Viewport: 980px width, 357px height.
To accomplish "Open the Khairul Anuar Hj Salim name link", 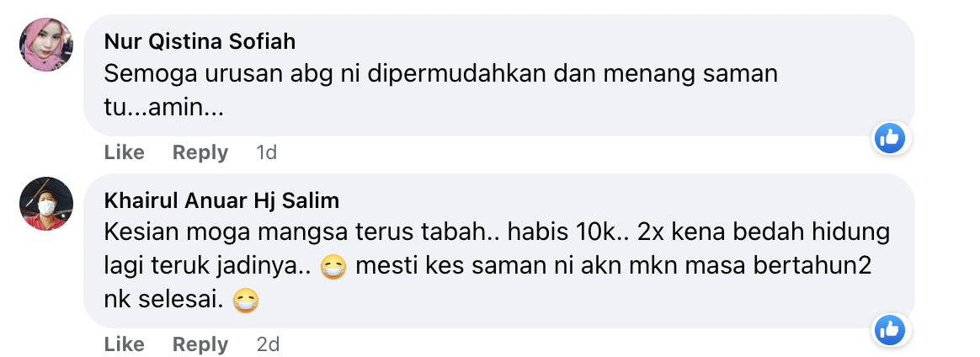I will click(221, 200).
